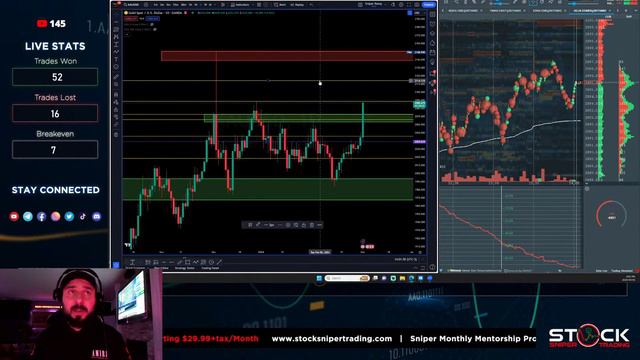The height and width of the screenshot is (360, 640).
Task: Click the blue Buy price button
Action: (153, 18)
